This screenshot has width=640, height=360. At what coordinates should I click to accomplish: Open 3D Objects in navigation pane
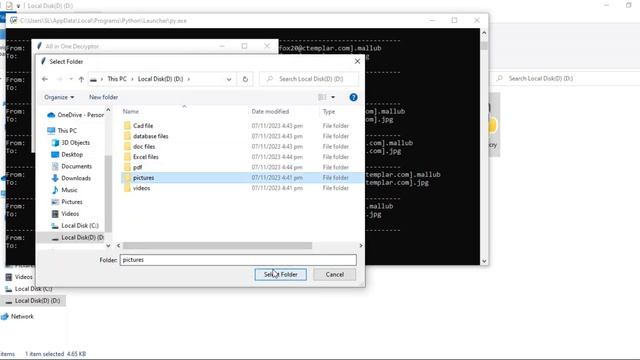coord(71,142)
